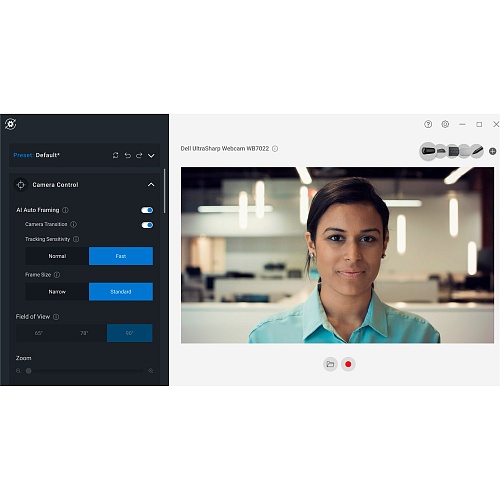Toggle AI Auto Framing switch
Viewport: 500px width, 500px height.
[x=147, y=210]
